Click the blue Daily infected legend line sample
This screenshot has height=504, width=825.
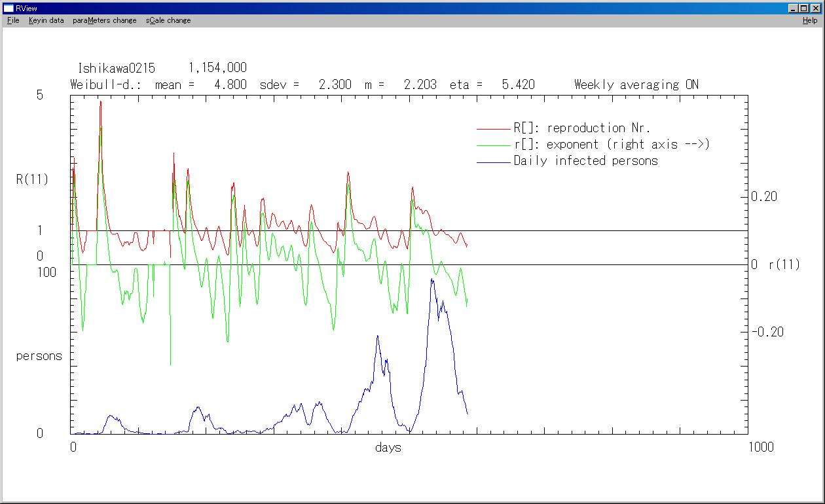point(493,162)
